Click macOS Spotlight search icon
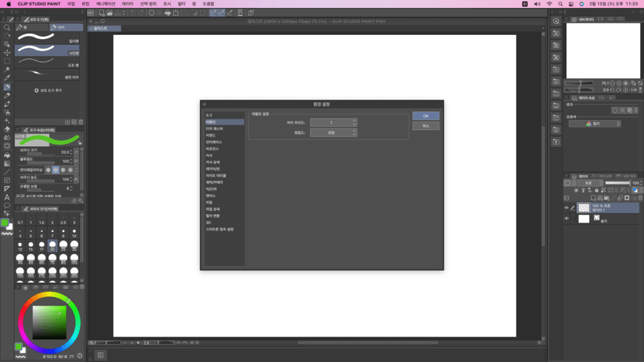The height and width of the screenshot is (362, 644). pyautogui.click(x=560, y=4)
